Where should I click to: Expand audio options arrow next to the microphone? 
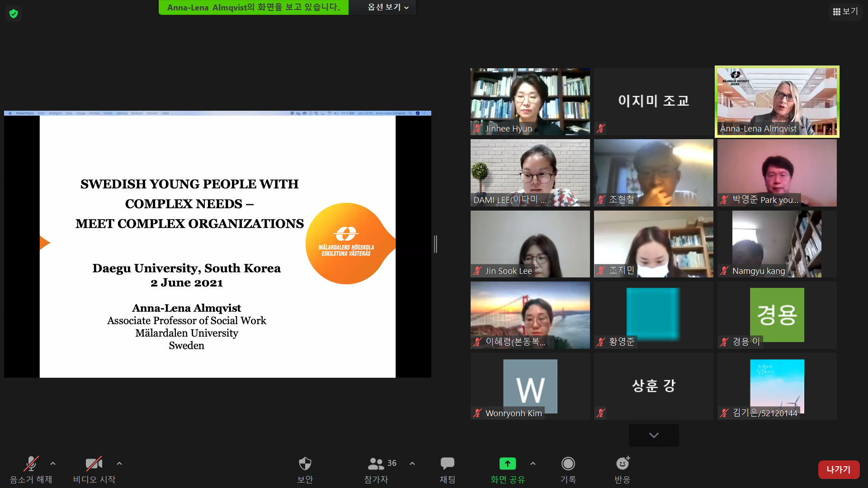click(x=53, y=464)
